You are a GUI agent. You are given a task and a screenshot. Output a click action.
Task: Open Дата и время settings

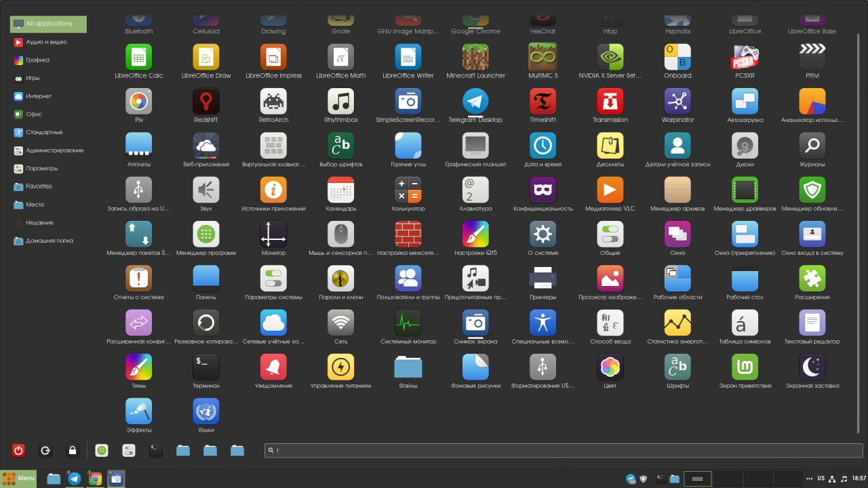pos(543,146)
